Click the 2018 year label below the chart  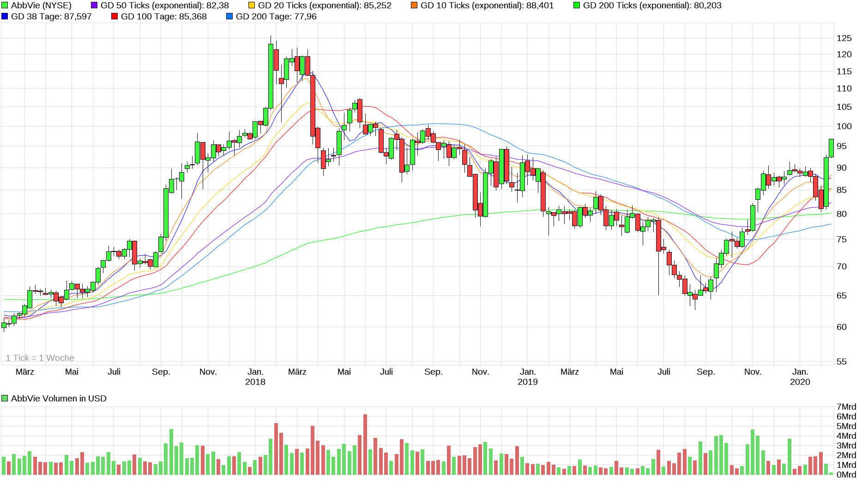255,382
